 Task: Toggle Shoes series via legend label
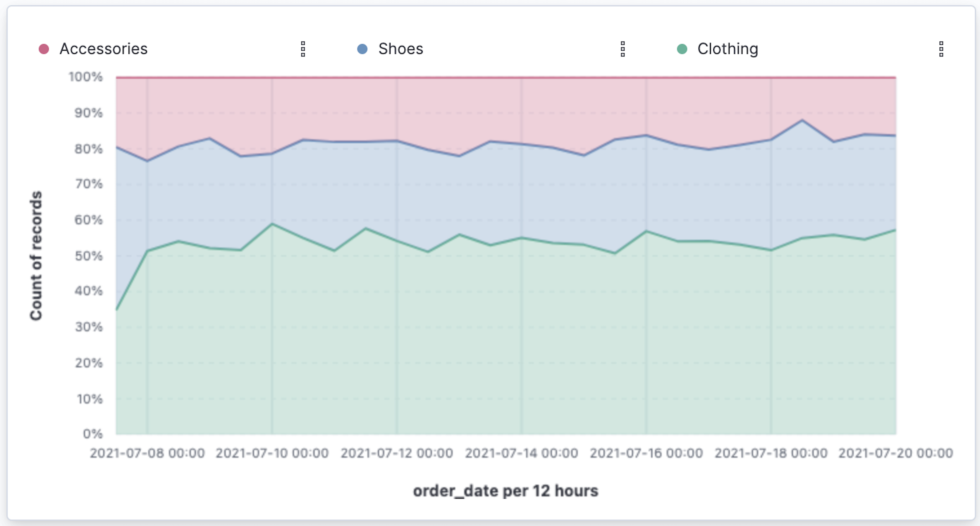click(400, 49)
